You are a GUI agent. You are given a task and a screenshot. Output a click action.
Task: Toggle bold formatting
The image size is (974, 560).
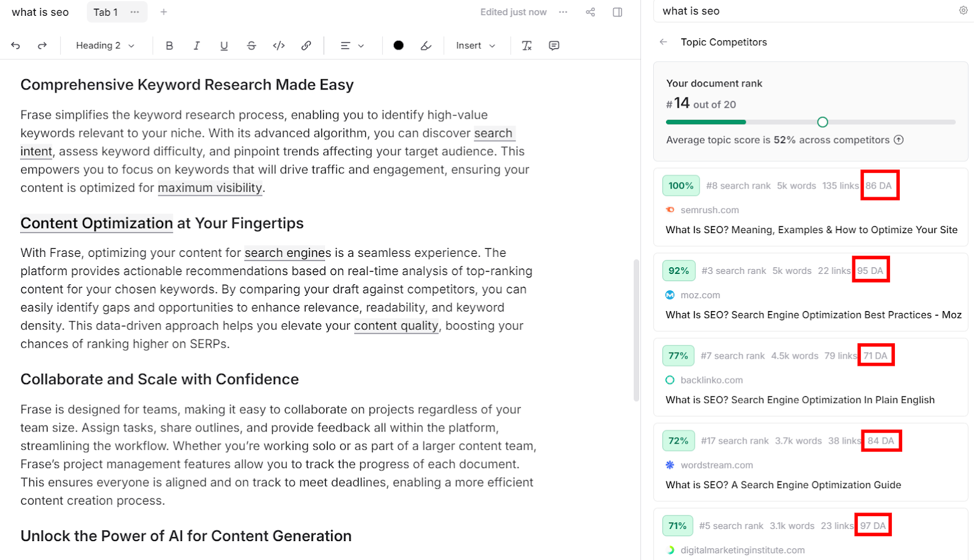[x=169, y=46]
